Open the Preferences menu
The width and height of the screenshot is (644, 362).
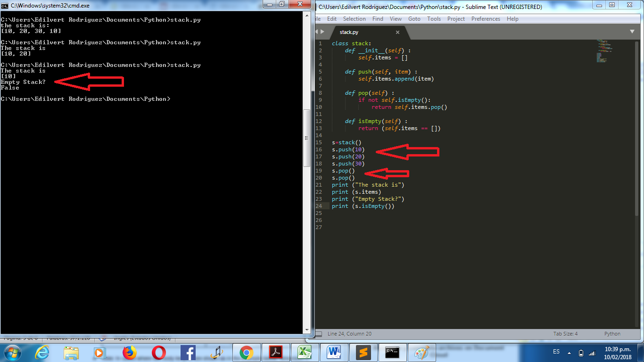[486, 19]
